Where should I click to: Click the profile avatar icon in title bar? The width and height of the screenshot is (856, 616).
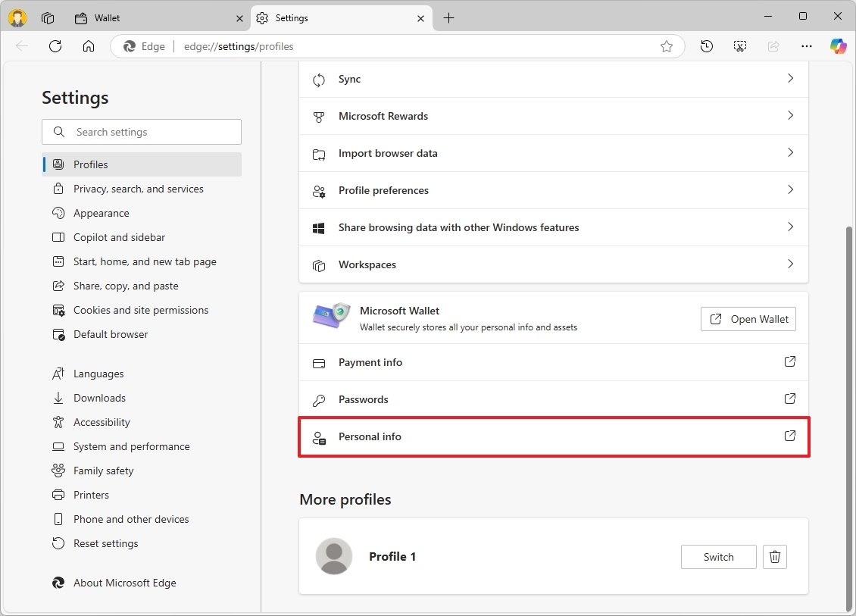point(17,18)
